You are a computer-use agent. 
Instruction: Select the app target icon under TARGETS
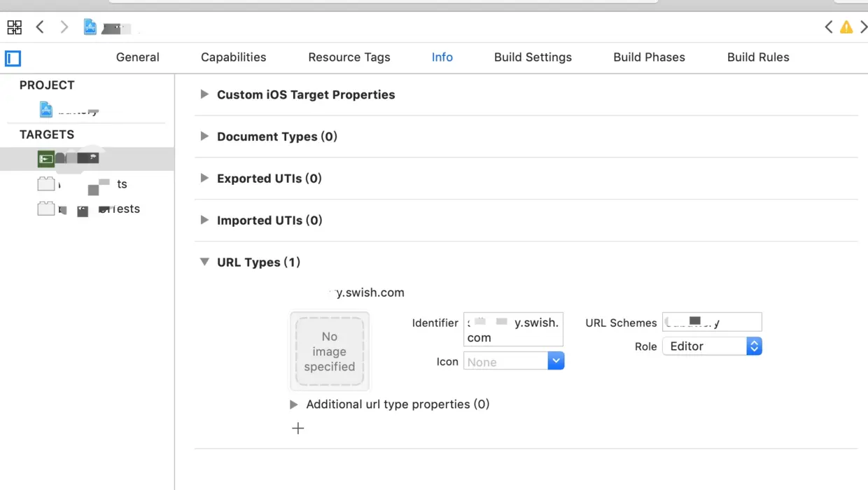tap(46, 159)
